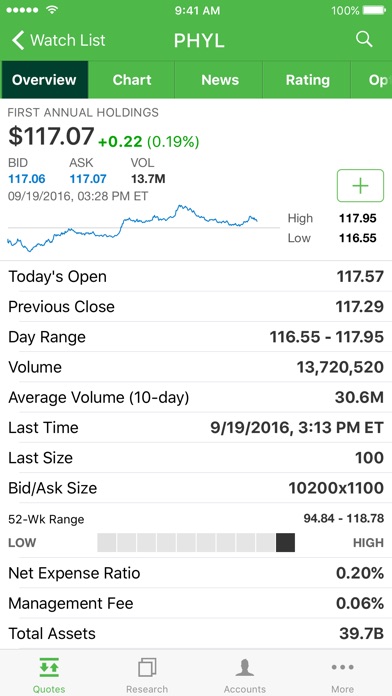Screen dimensions: 392x696
Task: Open the Quotes tab icon
Action: coord(49,667)
